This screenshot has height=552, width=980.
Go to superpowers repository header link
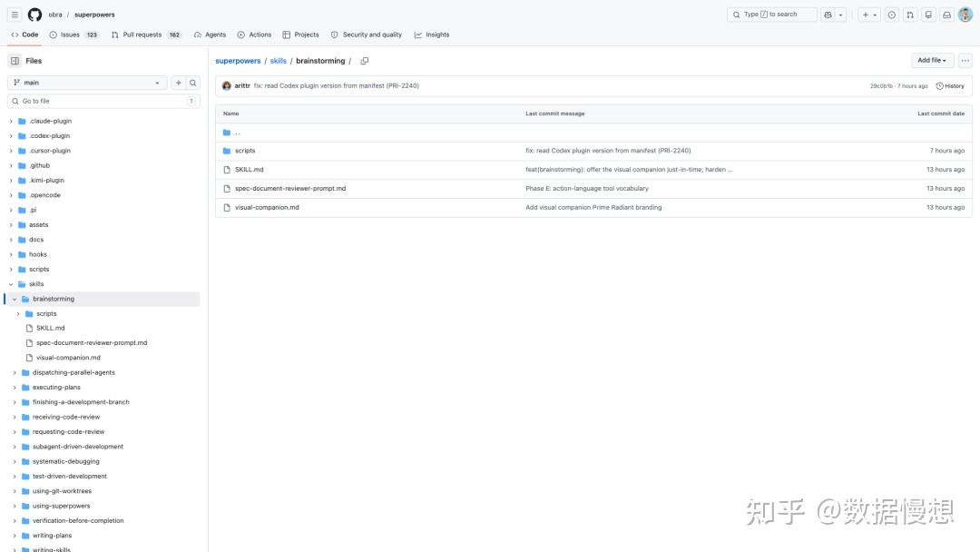[94, 15]
